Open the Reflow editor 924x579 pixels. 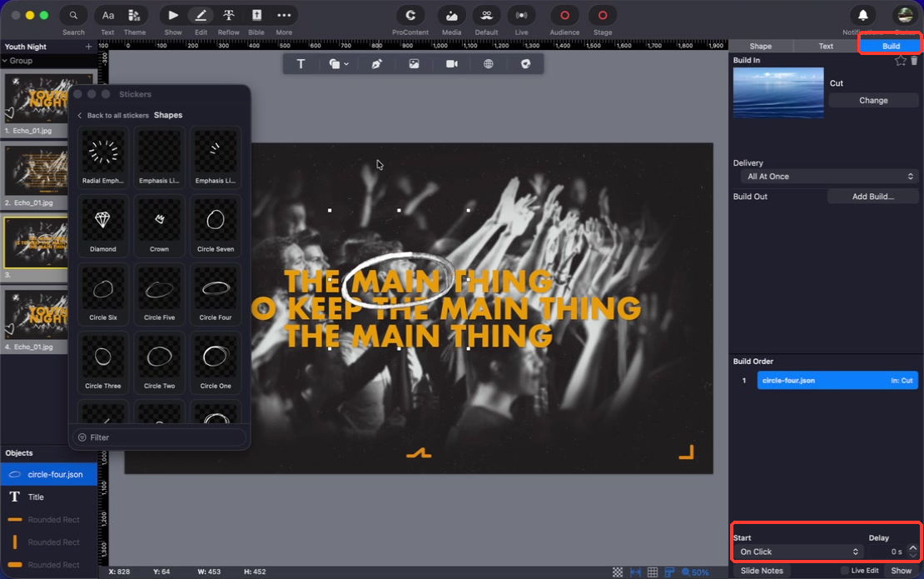coord(229,15)
